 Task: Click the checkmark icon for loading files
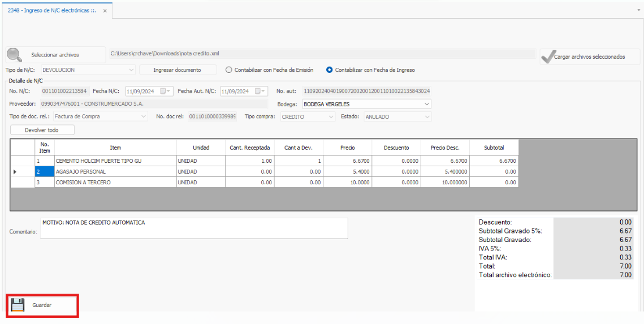[547, 56]
